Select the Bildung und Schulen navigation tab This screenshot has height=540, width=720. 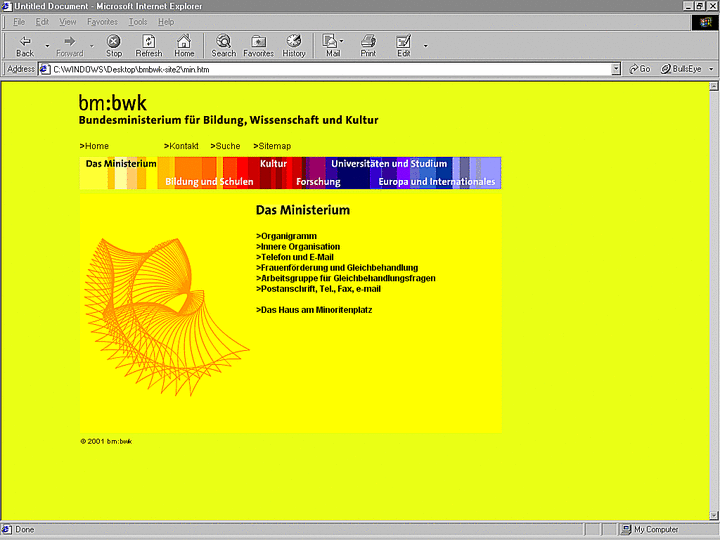coord(209,181)
